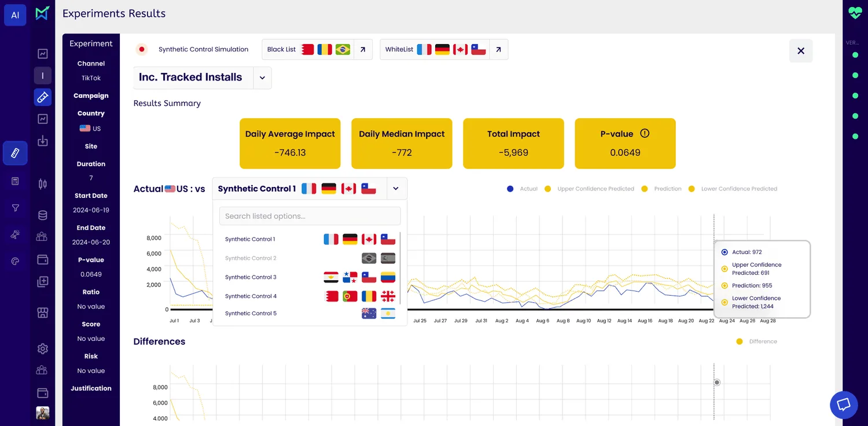Click the grey marker dot on Differences chart

pyautogui.click(x=717, y=383)
